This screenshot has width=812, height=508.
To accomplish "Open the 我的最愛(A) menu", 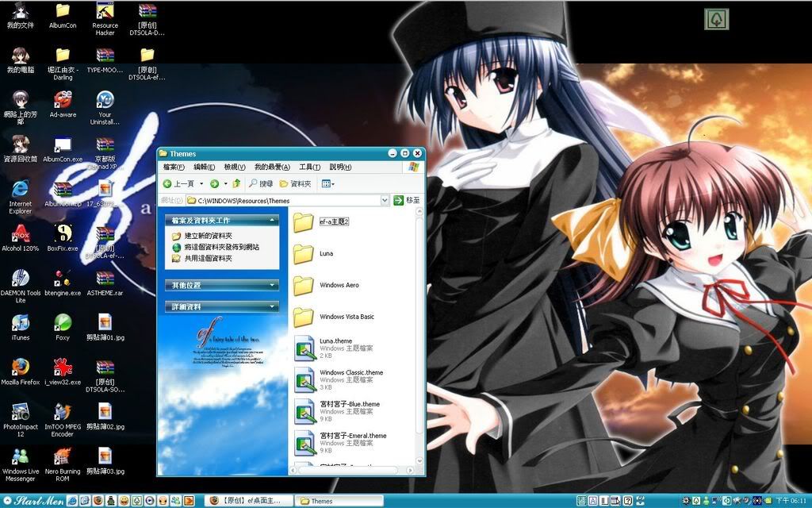I will point(272,167).
